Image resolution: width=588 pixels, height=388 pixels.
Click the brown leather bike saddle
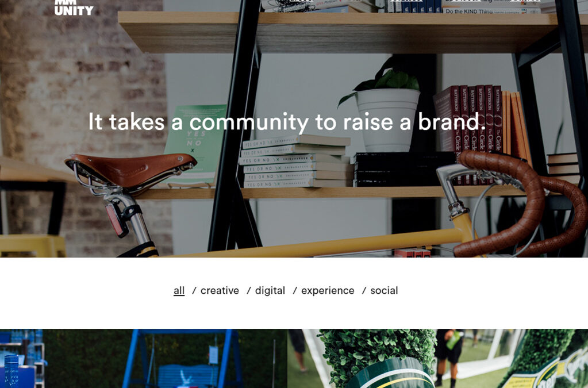click(x=130, y=170)
